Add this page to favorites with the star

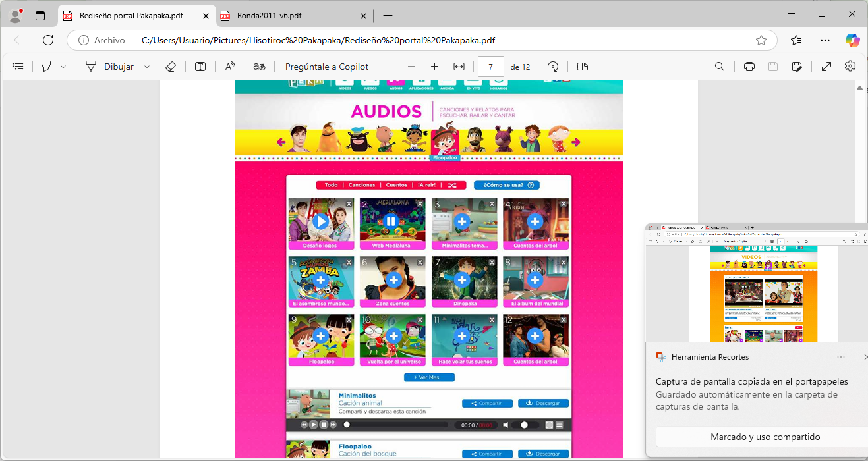pyautogui.click(x=761, y=40)
